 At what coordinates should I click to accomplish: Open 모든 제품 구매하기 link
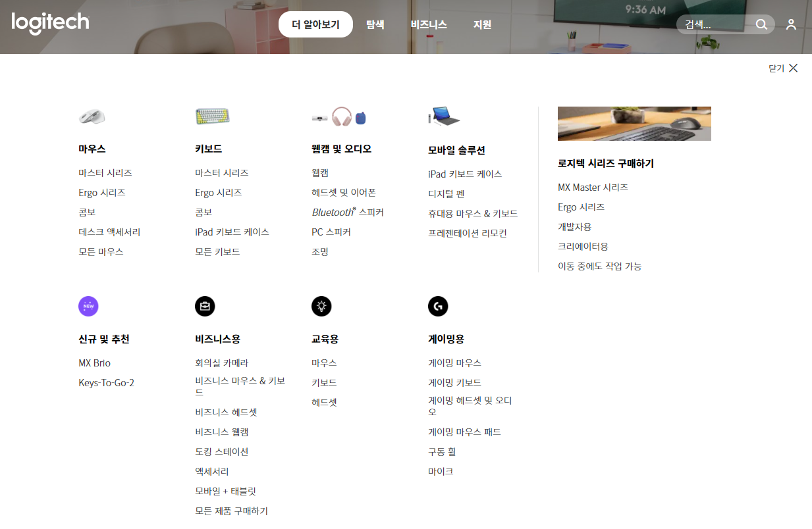point(232,511)
